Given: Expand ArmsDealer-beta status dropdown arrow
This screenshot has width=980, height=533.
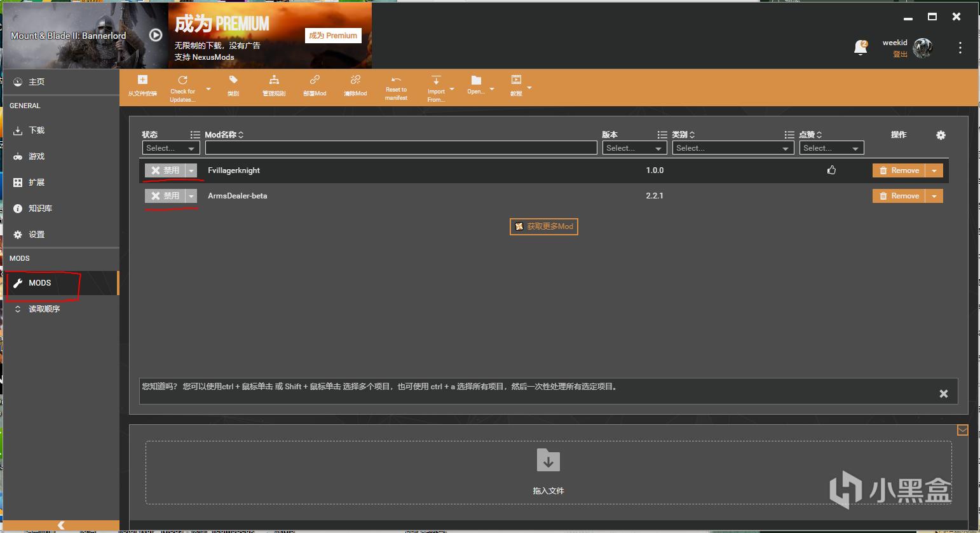Looking at the screenshot, I should pyautogui.click(x=191, y=196).
